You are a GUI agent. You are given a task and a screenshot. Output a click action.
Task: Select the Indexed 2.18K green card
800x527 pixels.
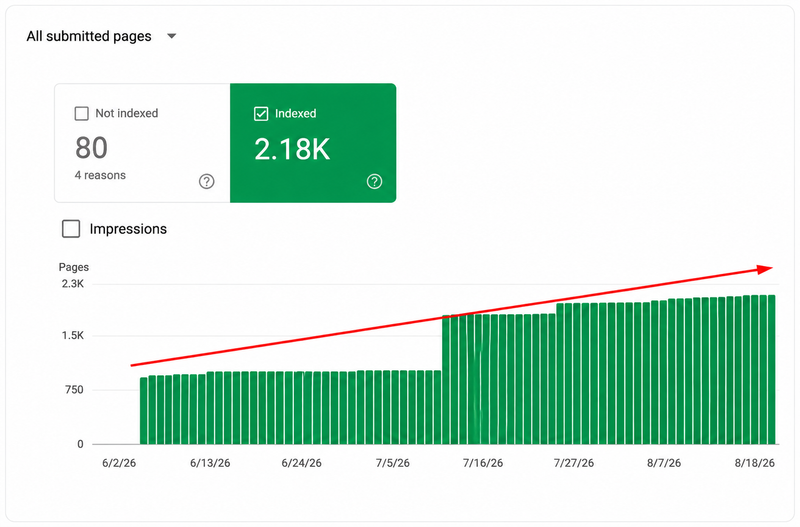(313, 143)
